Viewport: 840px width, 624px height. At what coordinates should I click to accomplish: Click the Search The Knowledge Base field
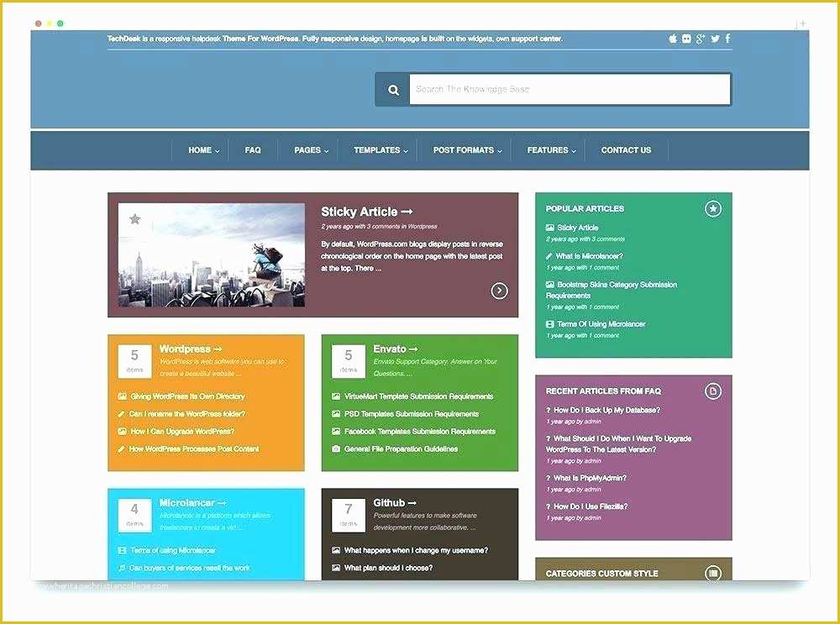pos(570,90)
